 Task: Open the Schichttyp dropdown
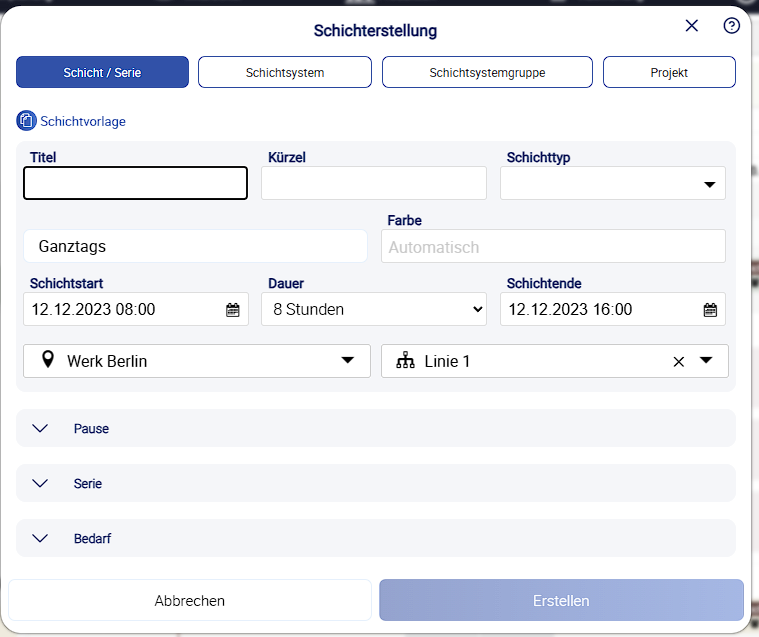(709, 184)
